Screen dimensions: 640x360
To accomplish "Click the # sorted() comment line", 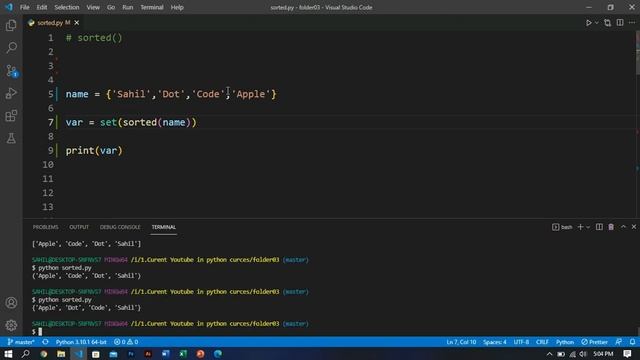I will pyautogui.click(x=94, y=38).
